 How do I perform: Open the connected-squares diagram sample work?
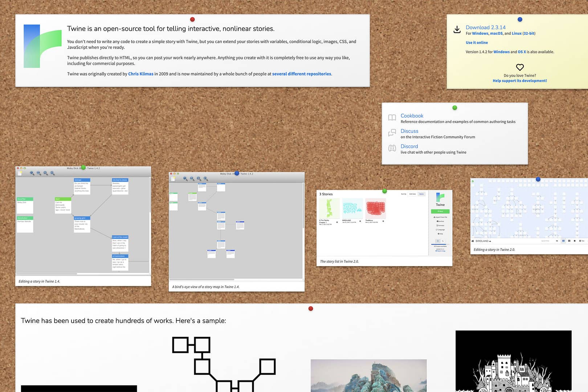pyautogui.click(x=224, y=364)
